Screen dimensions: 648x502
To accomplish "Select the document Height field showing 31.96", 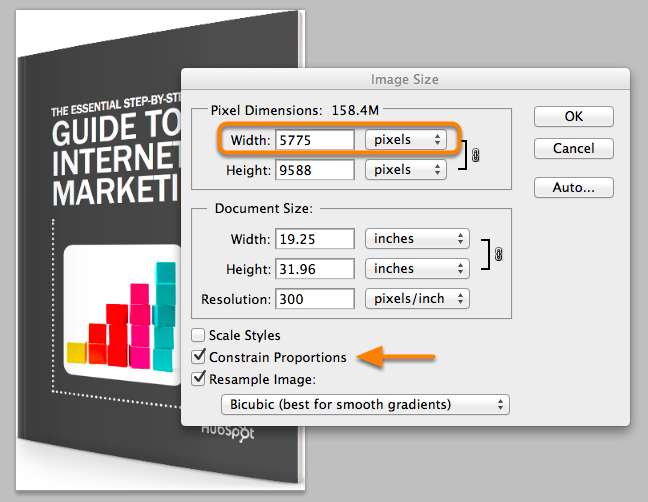I will [314, 268].
